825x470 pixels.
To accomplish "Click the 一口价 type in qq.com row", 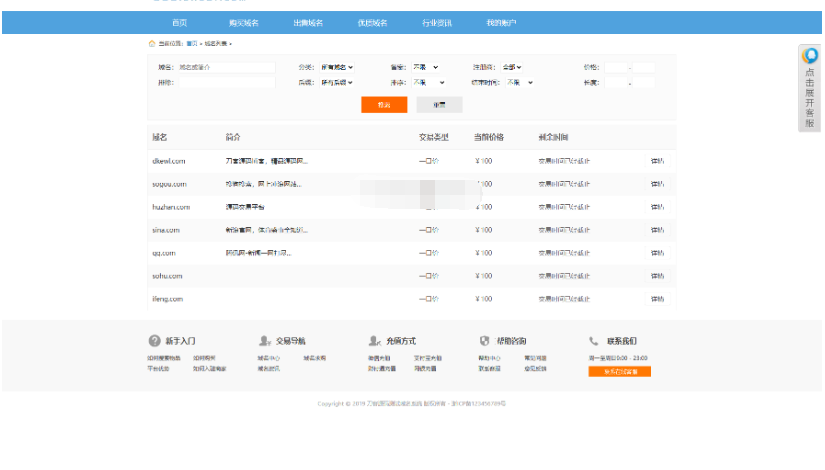I will 429,253.
